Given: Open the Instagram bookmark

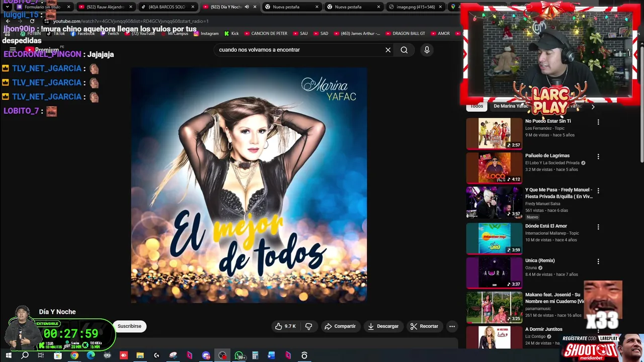Looking at the screenshot, I should coord(206,34).
